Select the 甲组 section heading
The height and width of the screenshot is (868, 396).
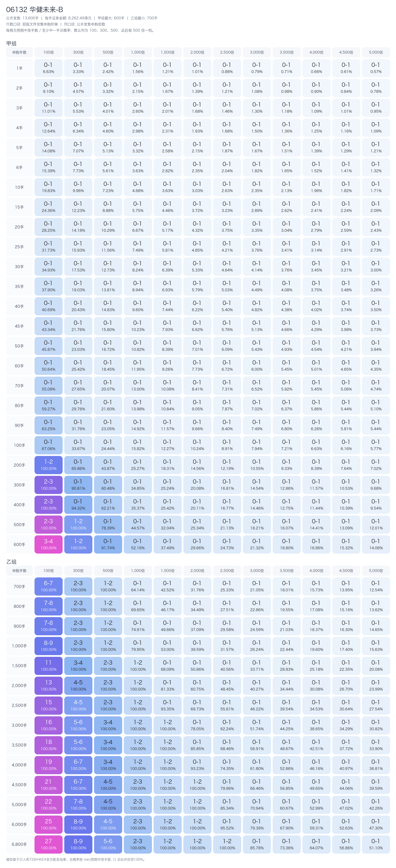point(11,43)
